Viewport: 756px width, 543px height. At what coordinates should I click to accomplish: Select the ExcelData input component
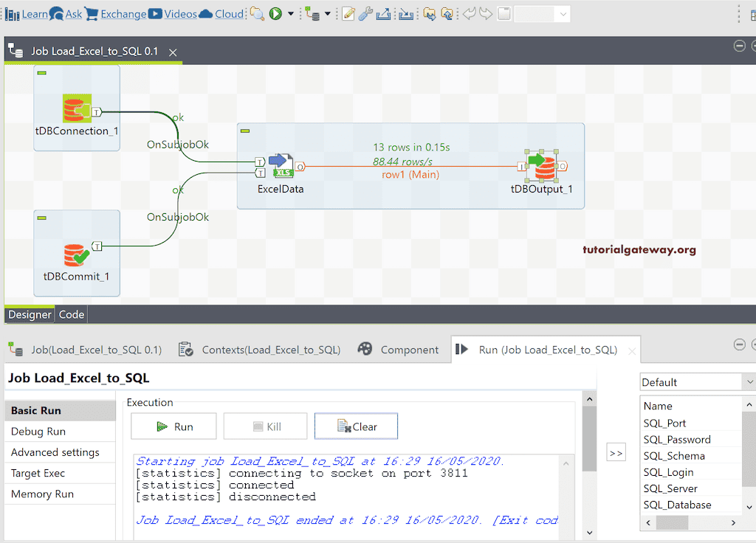(281, 165)
